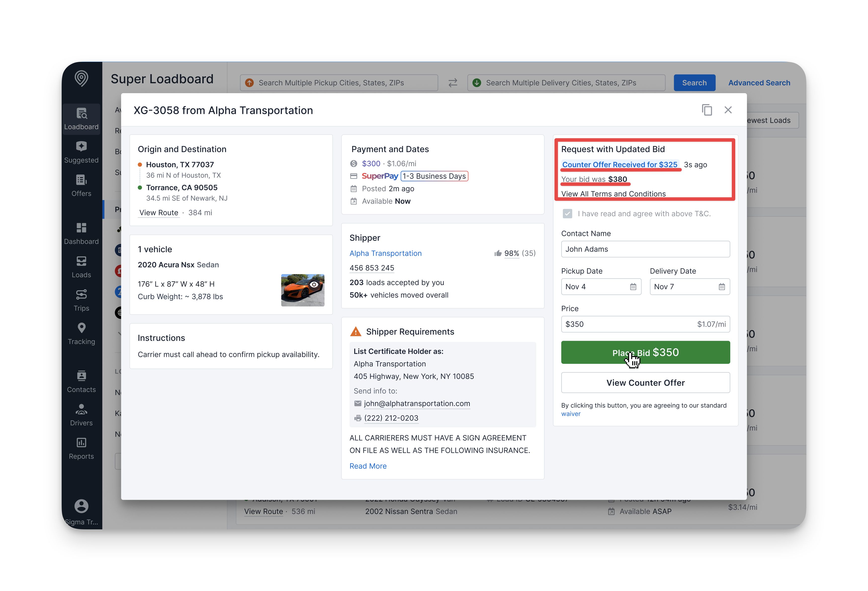Open the Loads sidebar section
This screenshot has height=591, width=868.
[82, 267]
